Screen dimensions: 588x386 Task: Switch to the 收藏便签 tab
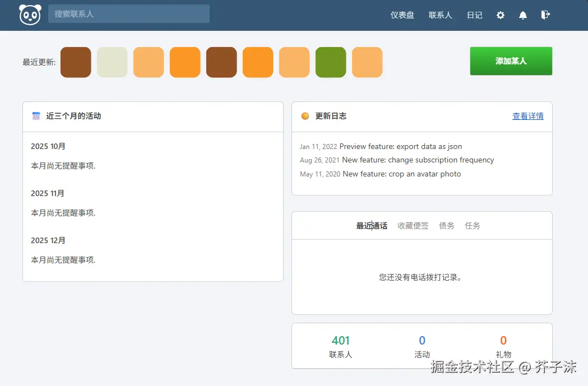pos(413,226)
